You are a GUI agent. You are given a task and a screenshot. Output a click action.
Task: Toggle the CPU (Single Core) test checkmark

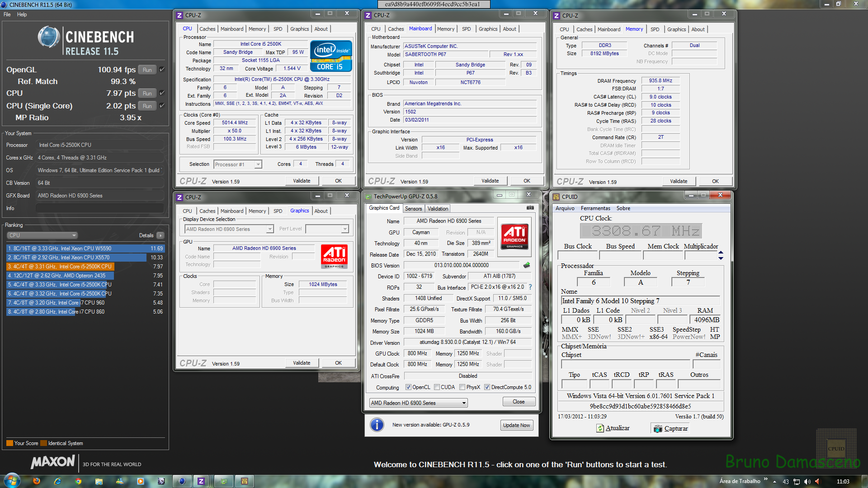click(x=162, y=106)
